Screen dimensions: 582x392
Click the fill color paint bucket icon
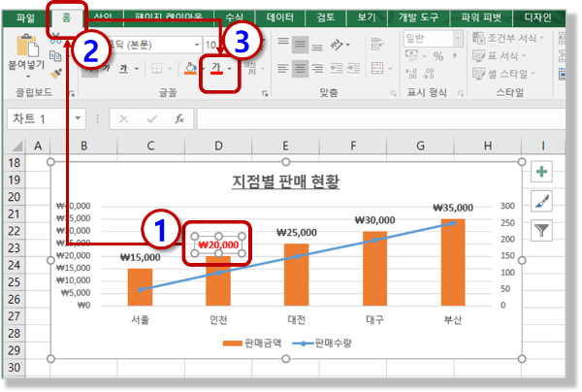(190, 68)
